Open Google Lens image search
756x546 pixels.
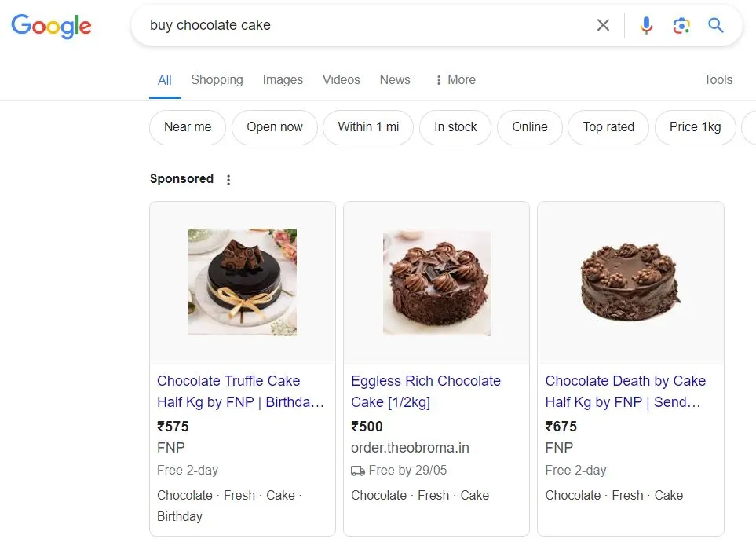click(681, 26)
